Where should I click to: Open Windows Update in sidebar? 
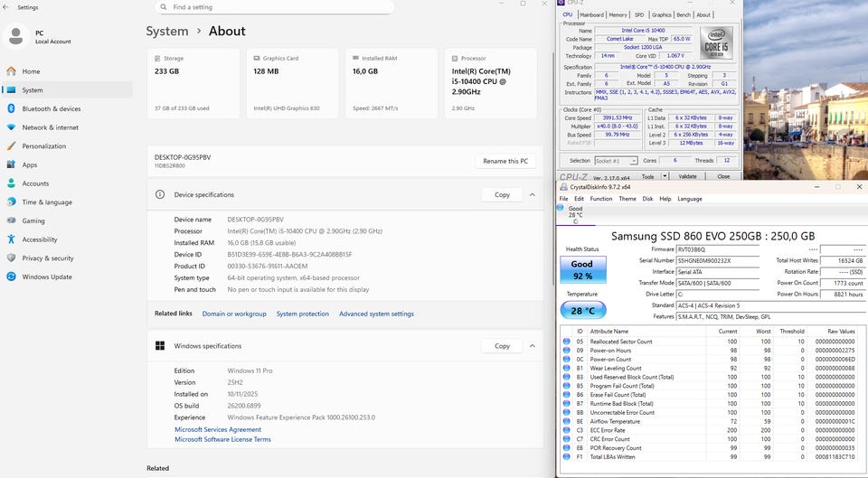(47, 276)
